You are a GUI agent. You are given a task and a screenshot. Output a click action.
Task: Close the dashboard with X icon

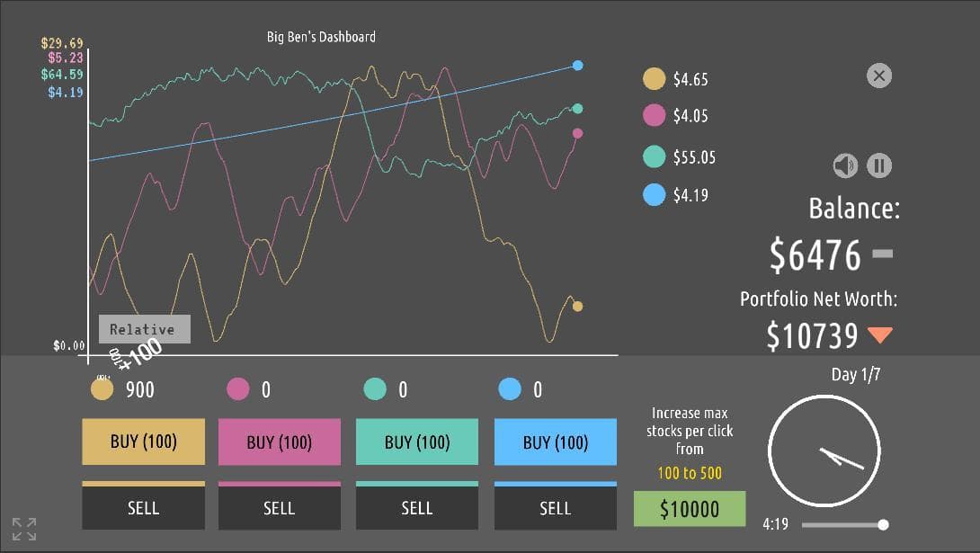click(879, 76)
